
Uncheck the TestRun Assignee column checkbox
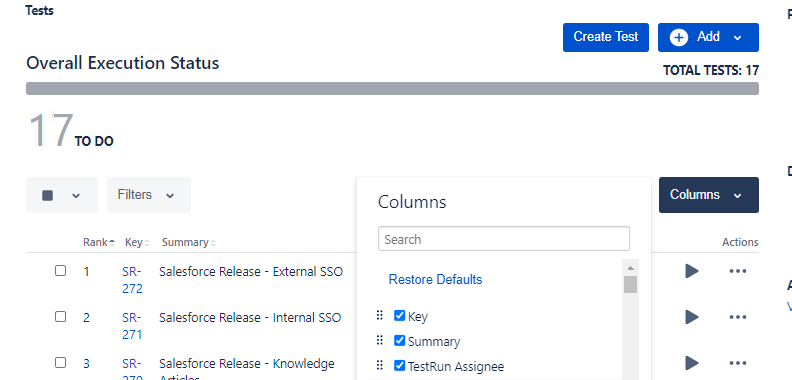click(400, 365)
